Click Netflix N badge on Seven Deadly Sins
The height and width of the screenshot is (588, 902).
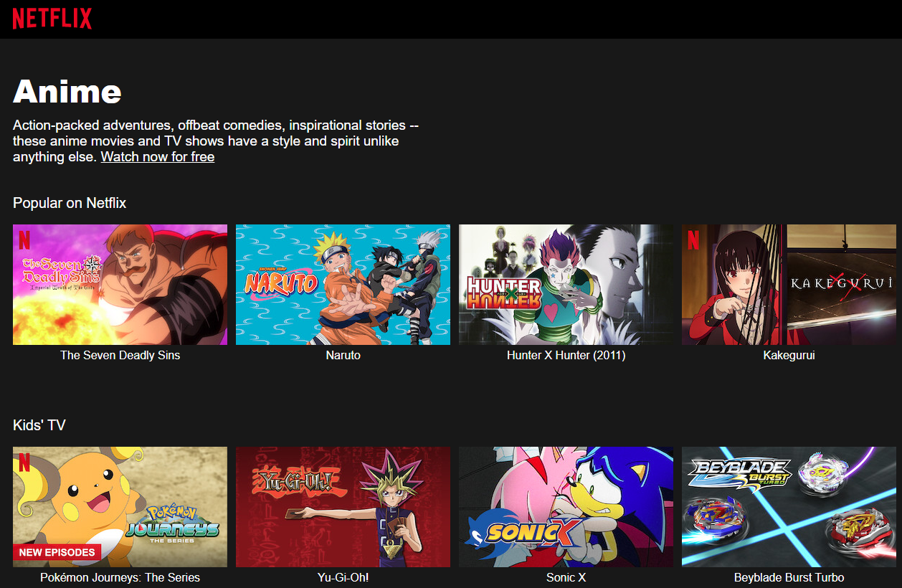(x=24, y=240)
